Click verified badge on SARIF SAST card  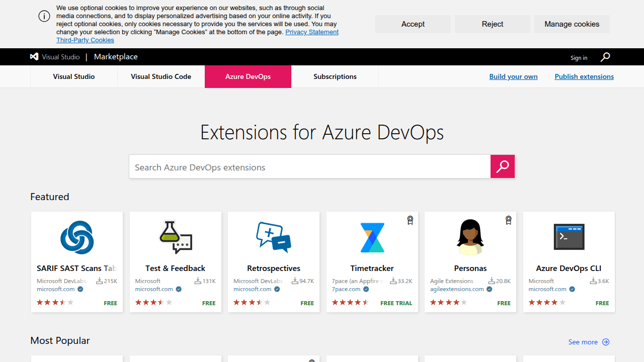point(80,289)
